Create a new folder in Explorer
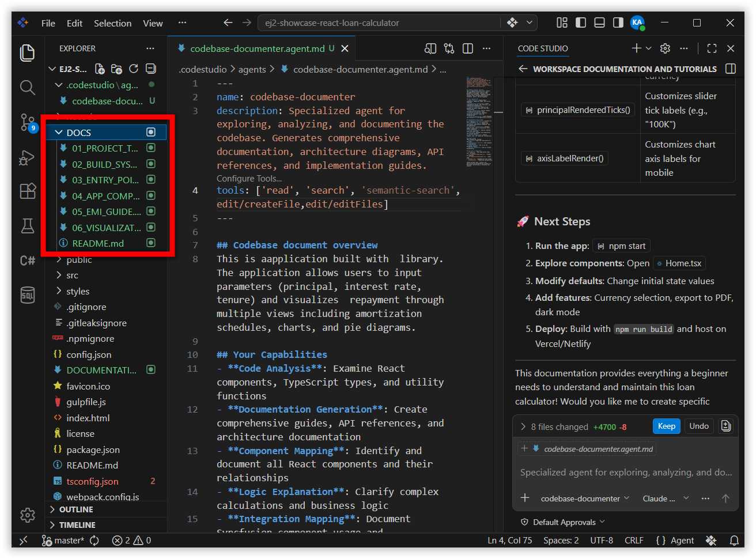The image size is (756, 559). pos(116,69)
